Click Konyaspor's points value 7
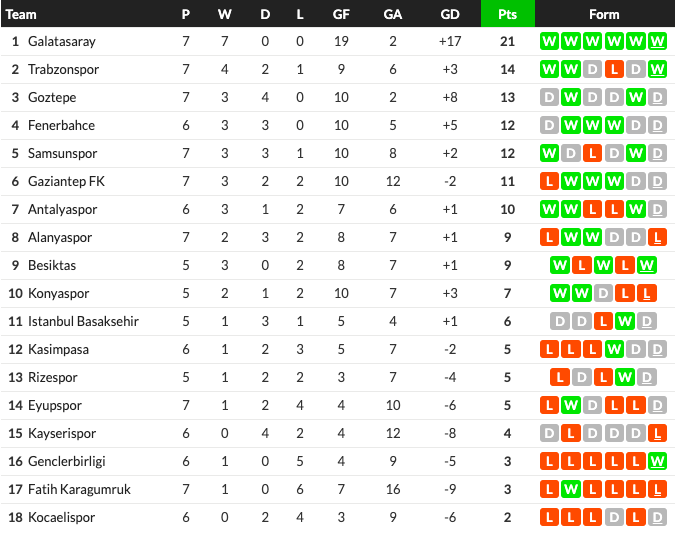 pos(507,293)
